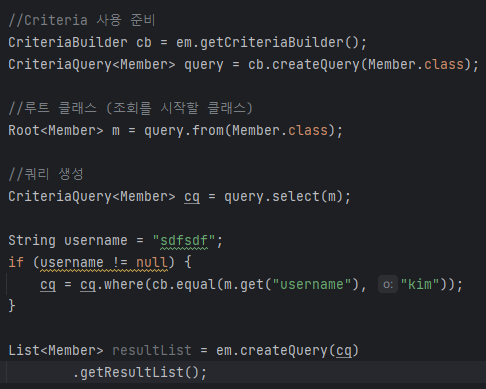Screen dimensions: 486x389
Task: Click the comment "//쿼리 생성"
Action: point(46,174)
